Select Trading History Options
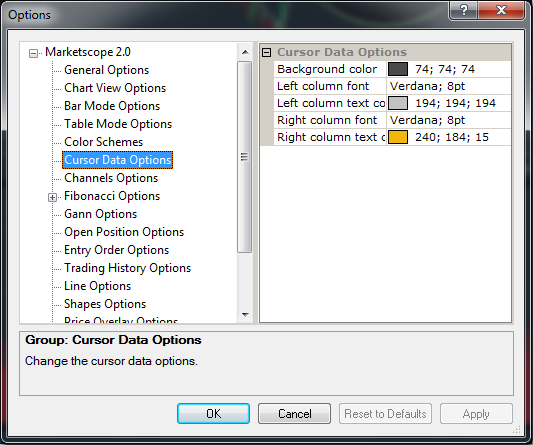The width and height of the screenshot is (533, 445). pyautogui.click(x=127, y=268)
